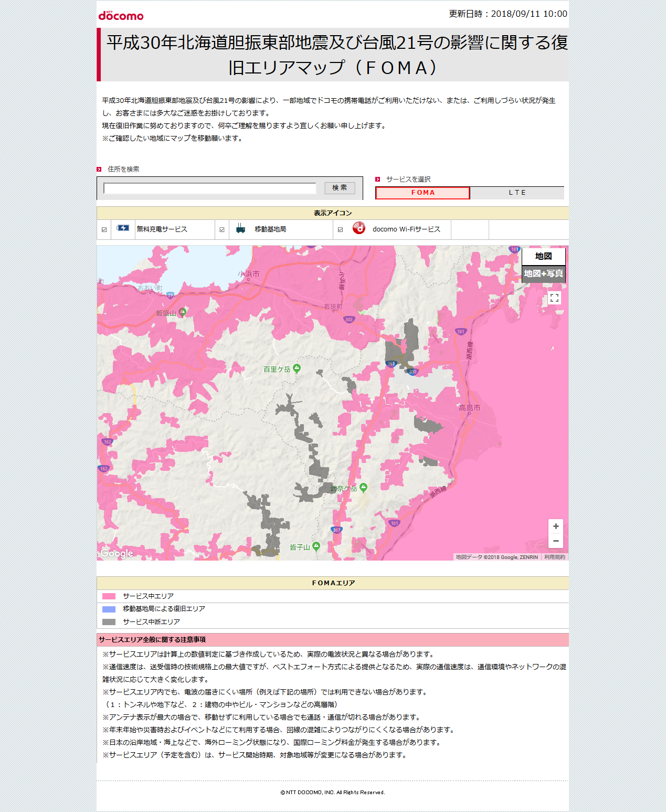This screenshot has width=666, height=812.
Task: Click the blue 移動基地局による復旧エリア swatch
Action: click(x=109, y=609)
